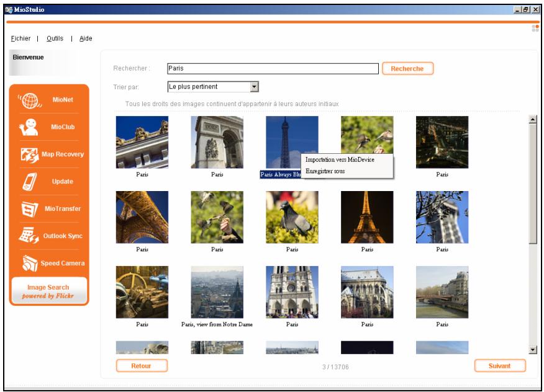Select the building cornice statue thumbnail
This screenshot has height=392, width=544.
pyautogui.click(x=142, y=142)
